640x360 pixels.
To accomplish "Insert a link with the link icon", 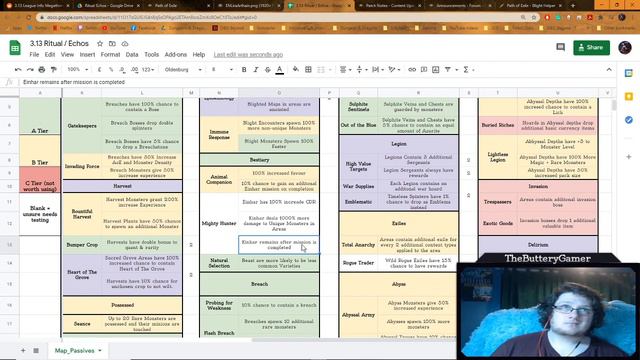I will tap(412, 70).
